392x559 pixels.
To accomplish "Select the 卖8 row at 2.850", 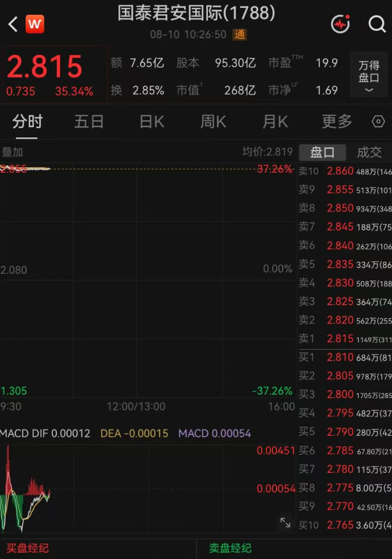I will [x=345, y=208].
